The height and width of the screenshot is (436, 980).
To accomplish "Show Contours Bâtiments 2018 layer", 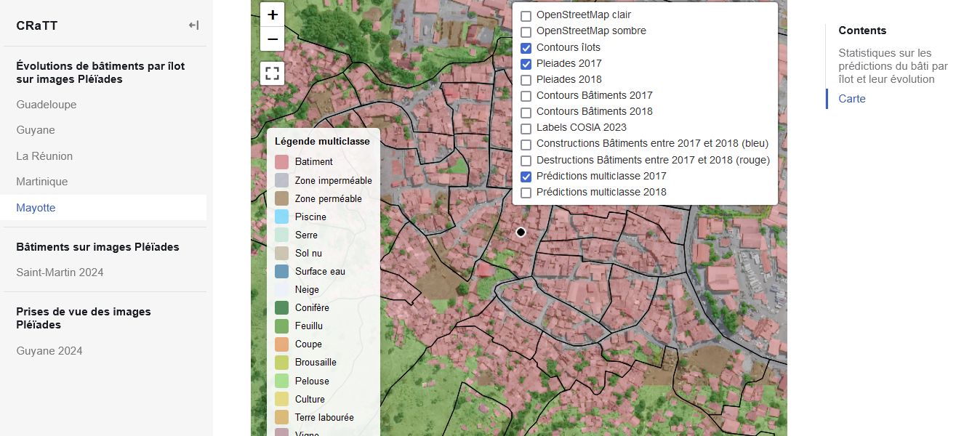I will click(x=526, y=112).
